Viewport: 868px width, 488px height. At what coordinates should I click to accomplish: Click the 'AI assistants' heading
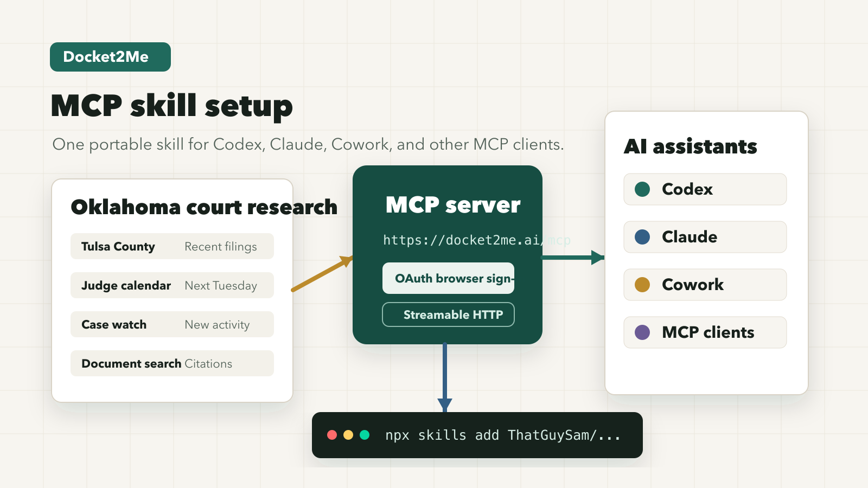point(690,146)
